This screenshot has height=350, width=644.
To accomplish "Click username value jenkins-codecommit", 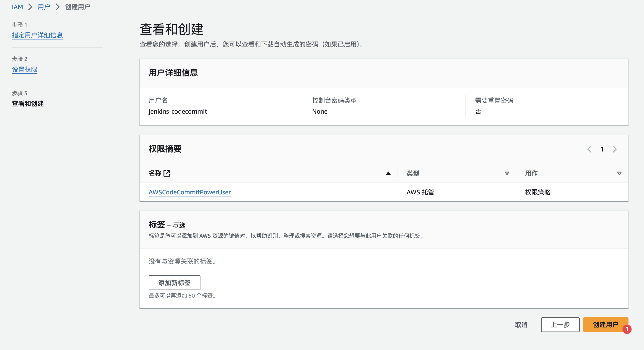I will click(178, 111).
